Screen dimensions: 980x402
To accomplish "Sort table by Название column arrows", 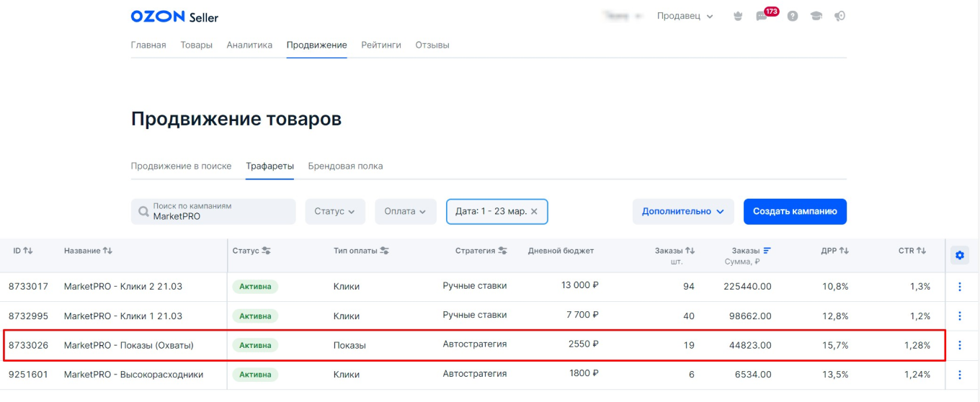I will pos(107,251).
